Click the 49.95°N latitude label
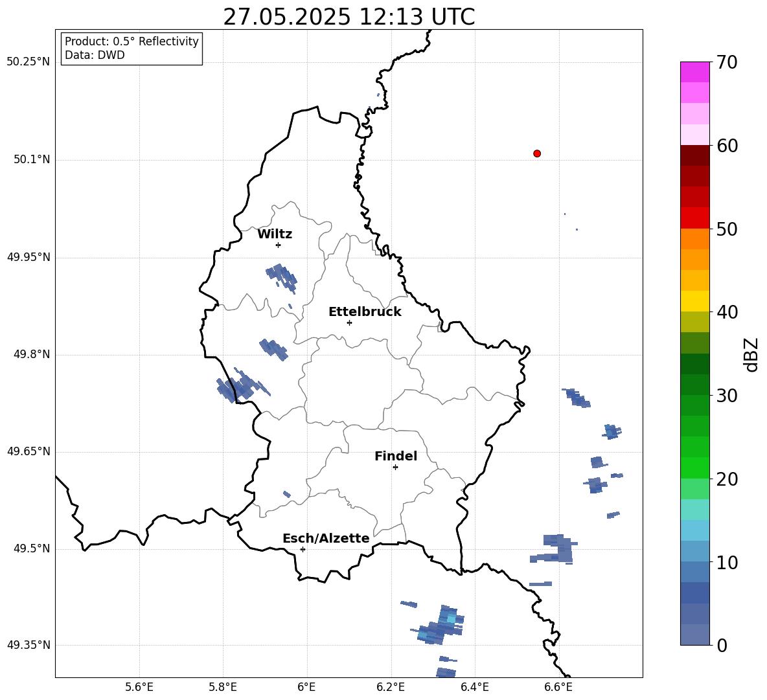 (29, 256)
